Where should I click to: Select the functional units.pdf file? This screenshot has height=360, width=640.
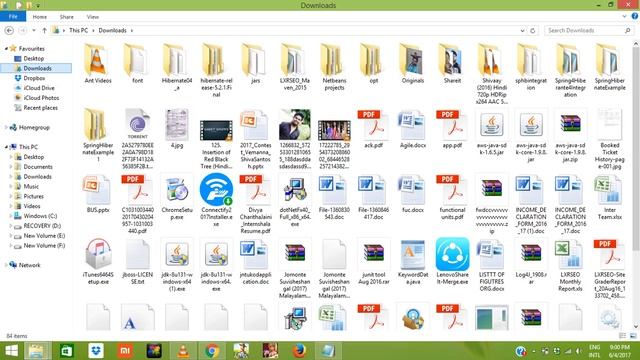tap(452, 196)
